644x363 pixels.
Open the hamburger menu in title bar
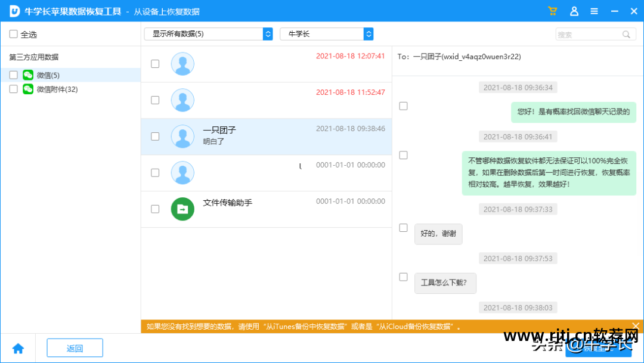point(594,11)
